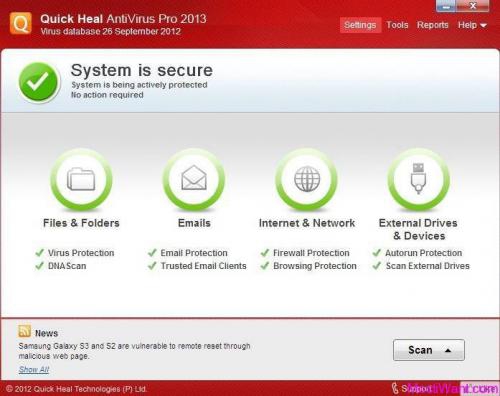
Task: Click the Virus Protection green checkmark
Action: click(40, 253)
